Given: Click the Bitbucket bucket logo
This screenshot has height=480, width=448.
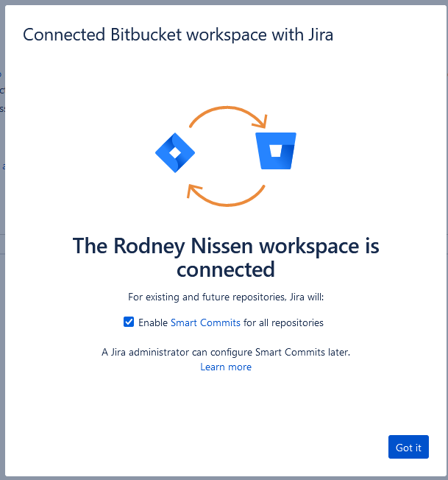Looking at the screenshot, I should 276,151.
